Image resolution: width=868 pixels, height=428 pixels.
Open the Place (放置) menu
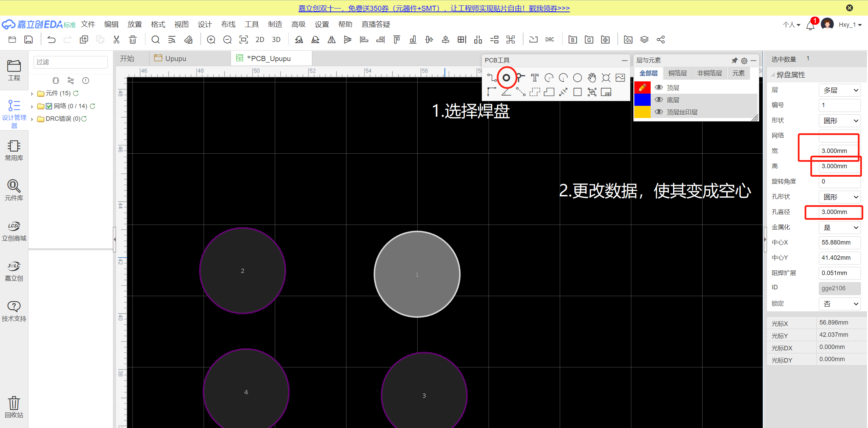135,24
